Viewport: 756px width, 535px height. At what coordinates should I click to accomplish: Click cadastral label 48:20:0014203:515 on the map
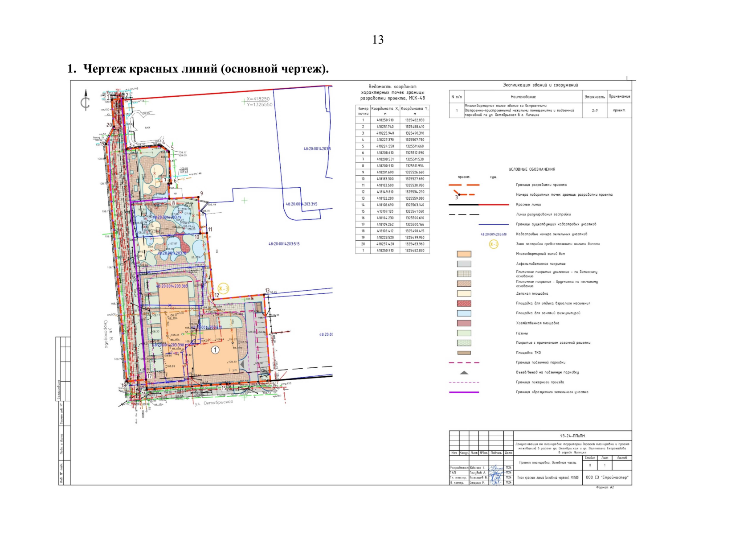[x=284, y=244]
